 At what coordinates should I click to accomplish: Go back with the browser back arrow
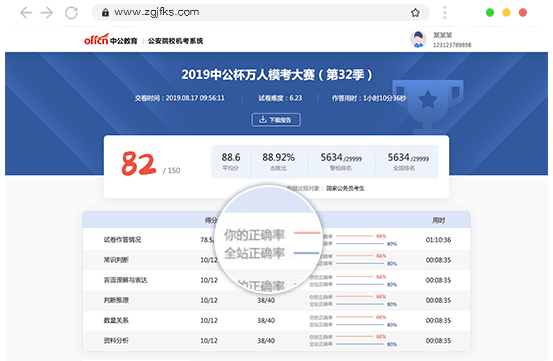pyautogui.click(x=26, y=13)
